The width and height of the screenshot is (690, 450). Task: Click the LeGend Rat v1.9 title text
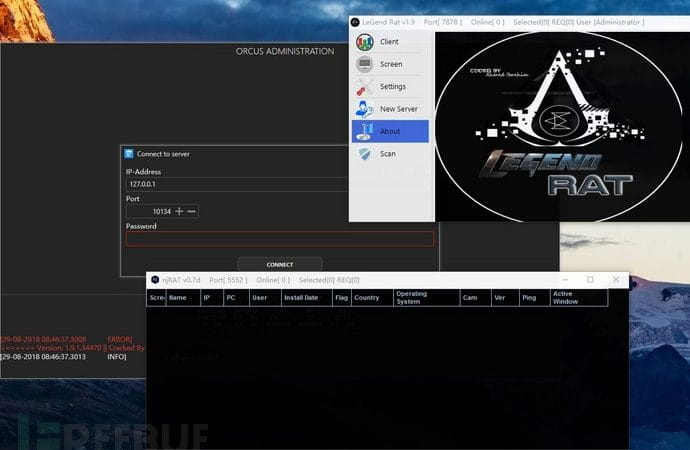(x=389, y=22)
